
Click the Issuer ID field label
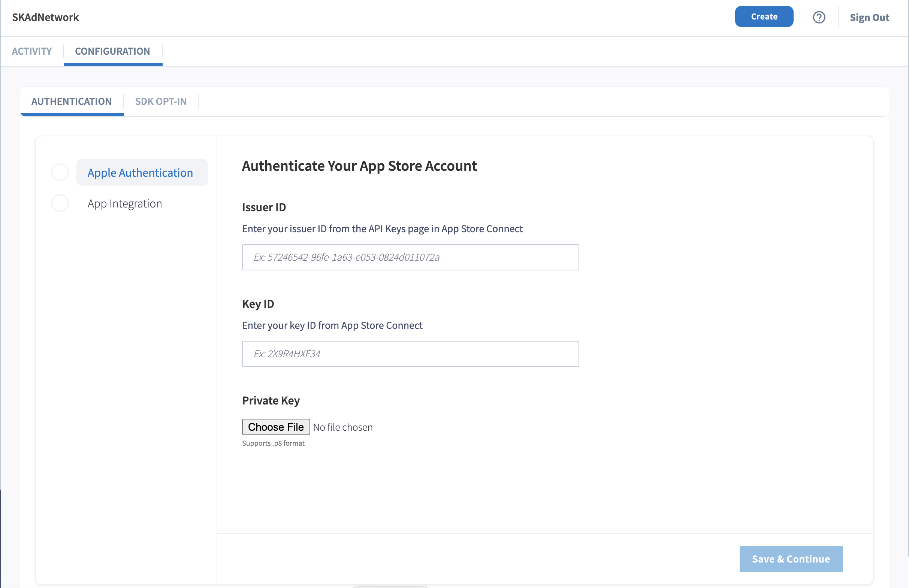(264, 207)
